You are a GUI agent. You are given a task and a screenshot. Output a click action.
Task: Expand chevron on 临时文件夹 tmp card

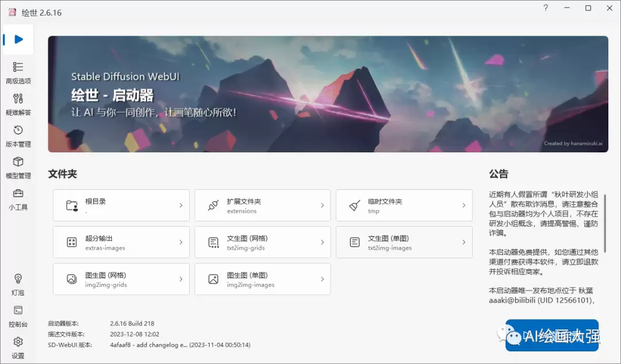[x=463, y=205]
